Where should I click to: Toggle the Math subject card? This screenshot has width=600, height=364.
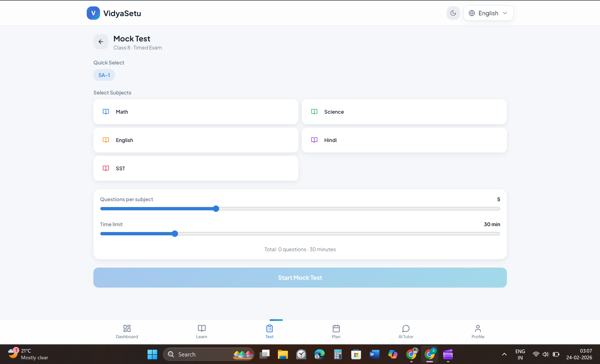pyautogui.click(x=196, y=112)
